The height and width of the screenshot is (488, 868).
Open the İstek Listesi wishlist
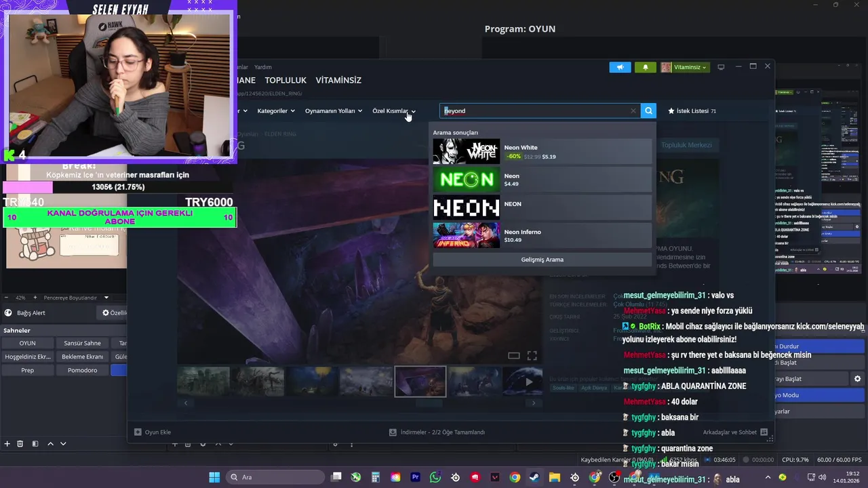coord(692,110)
